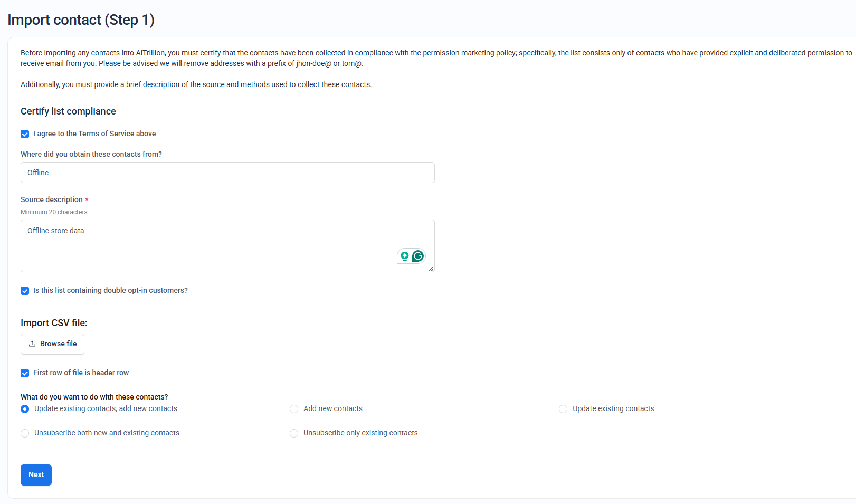This screenshot has height=504, width=856.
Task: Click the 'Import contact (Step 1)' page heading
Action: pos(81,20)
